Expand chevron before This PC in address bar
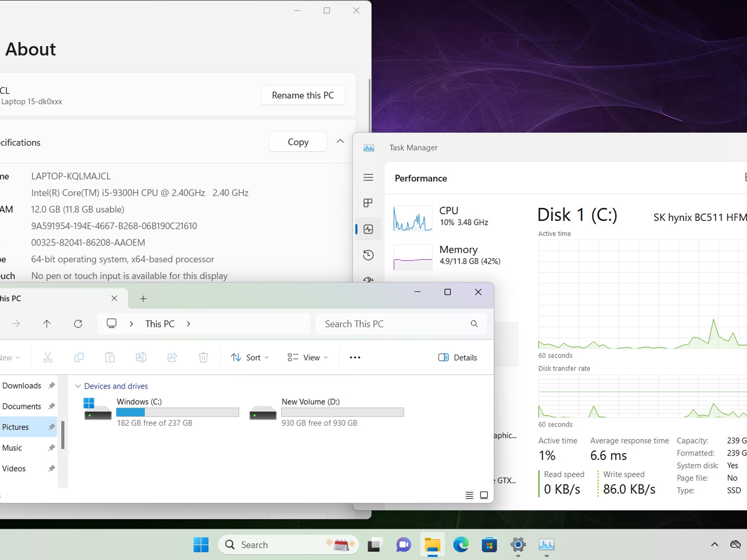This screenshot has width=747, height=560. click(x=131, y=324)
